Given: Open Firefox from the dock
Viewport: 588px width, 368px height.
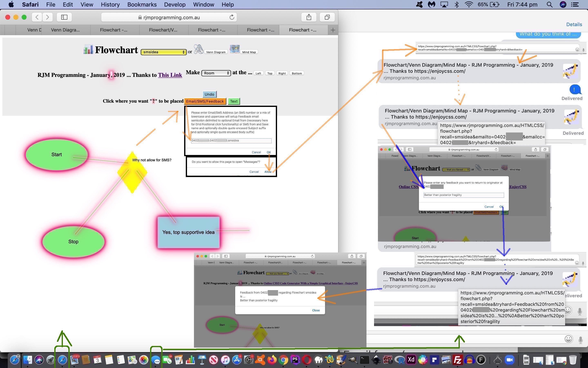Looking at the screenshot, I should coord(272,360).
